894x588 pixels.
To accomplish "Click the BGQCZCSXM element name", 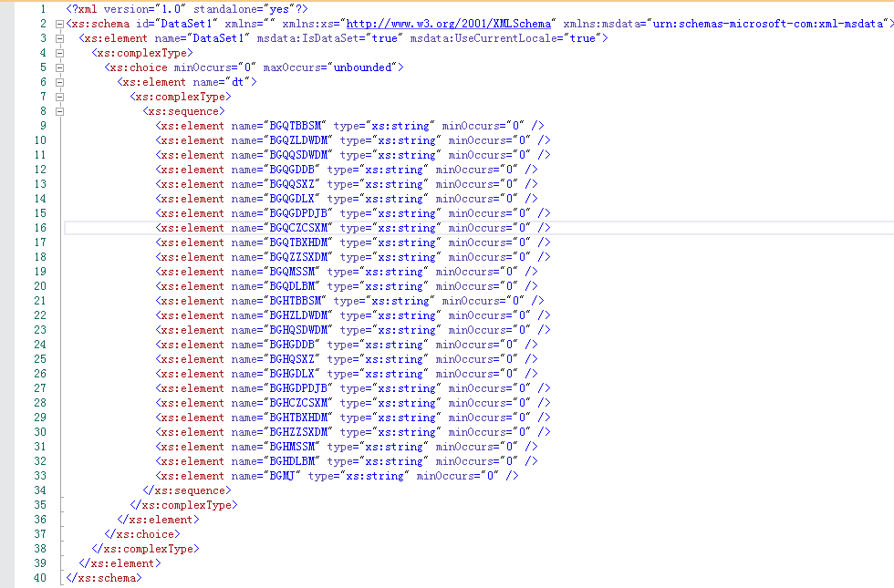I will pos(299,228).
